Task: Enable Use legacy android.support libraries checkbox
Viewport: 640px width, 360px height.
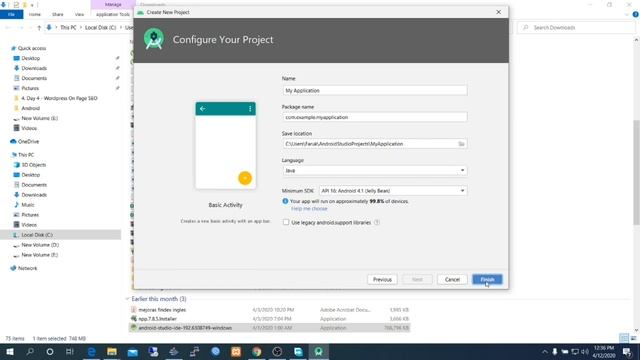Action: click(x=286, y=222)
